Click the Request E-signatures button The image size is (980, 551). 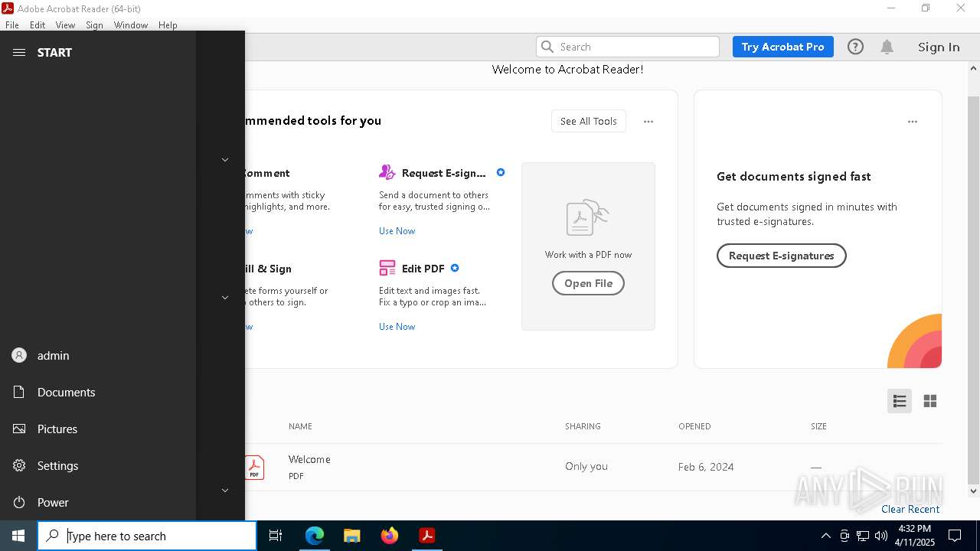(x=781, y=256)
